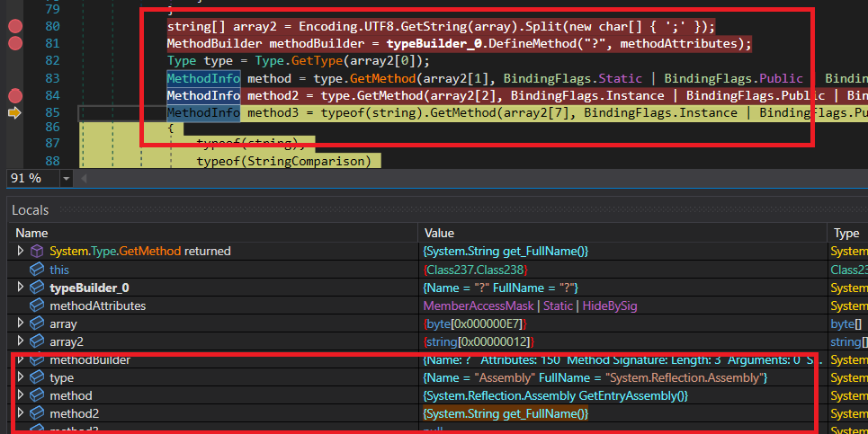Expand the type local variable
This screenshot has height=434, width=868.
(x=21, y=377)
